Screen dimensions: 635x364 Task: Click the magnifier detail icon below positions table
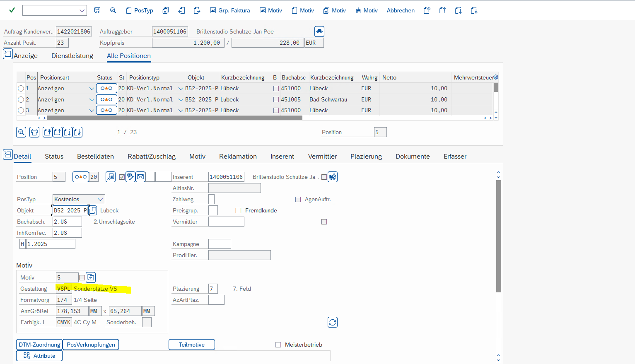[x=21, y=132]
